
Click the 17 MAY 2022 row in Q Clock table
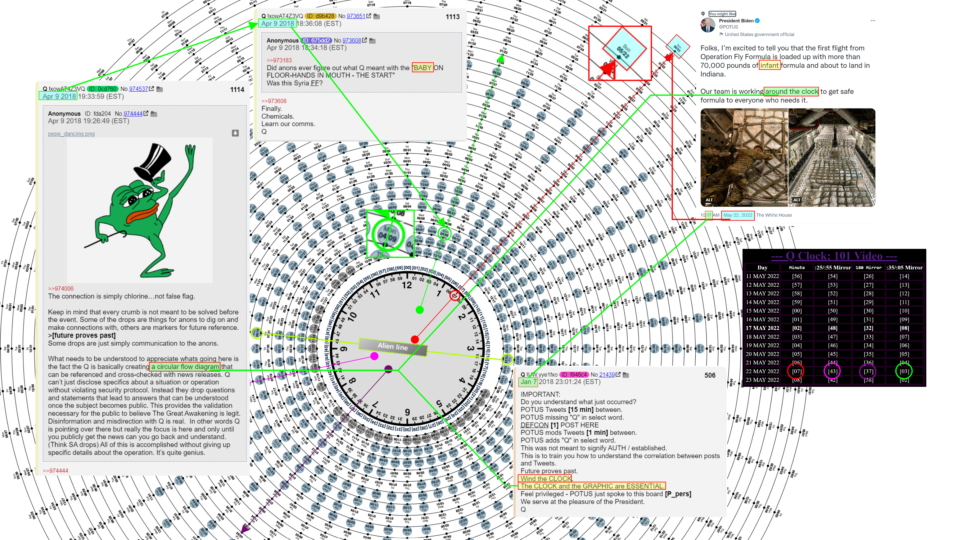(x=834, y=328)
